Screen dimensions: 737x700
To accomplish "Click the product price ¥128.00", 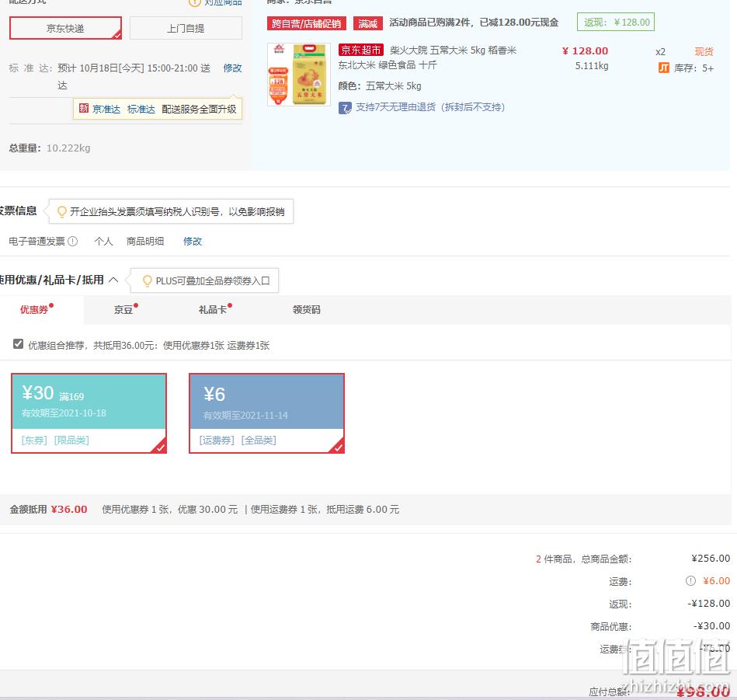I will (586, 50).
